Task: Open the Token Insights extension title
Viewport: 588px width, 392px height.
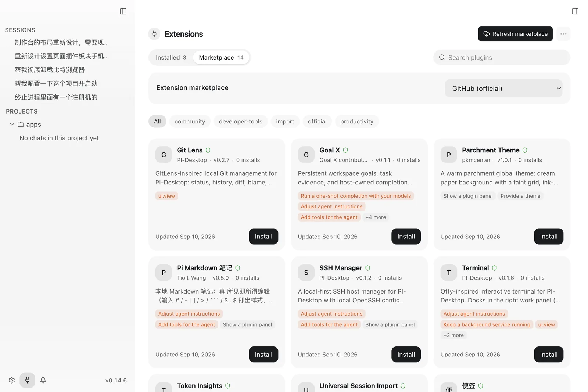Action: coord(200,386)
